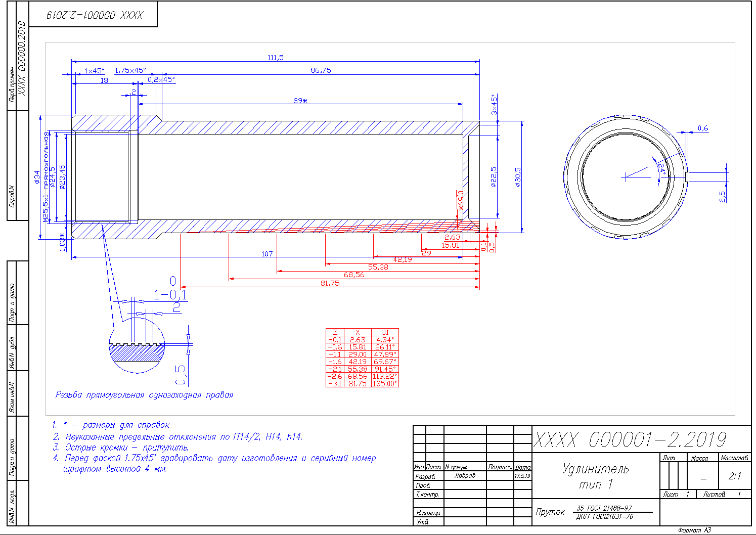Click the "0,2x45°" chamfer callout

pos(162,79)
